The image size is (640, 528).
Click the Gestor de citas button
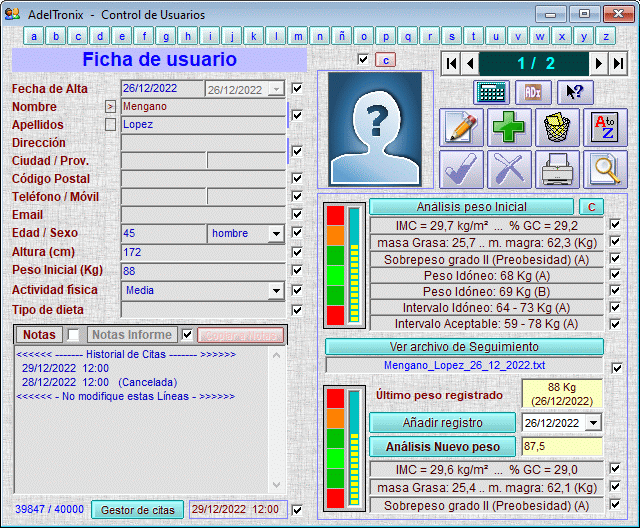(138, 510)
